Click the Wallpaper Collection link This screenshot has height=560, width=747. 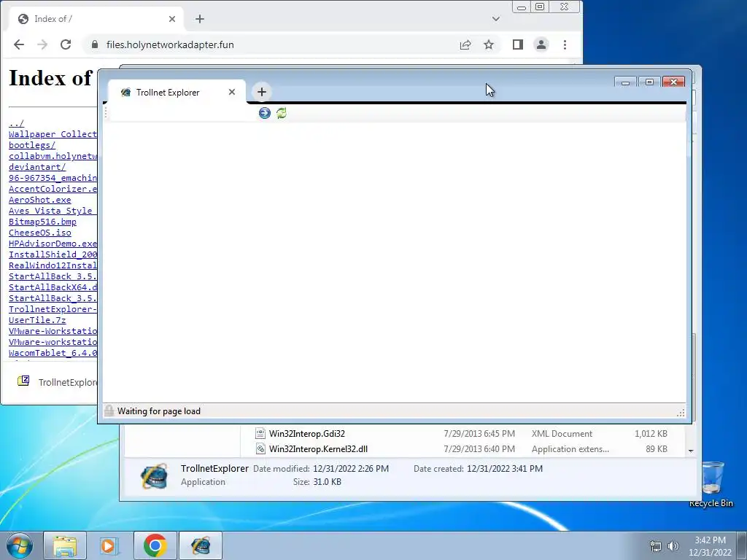click(x=53, y=134)
